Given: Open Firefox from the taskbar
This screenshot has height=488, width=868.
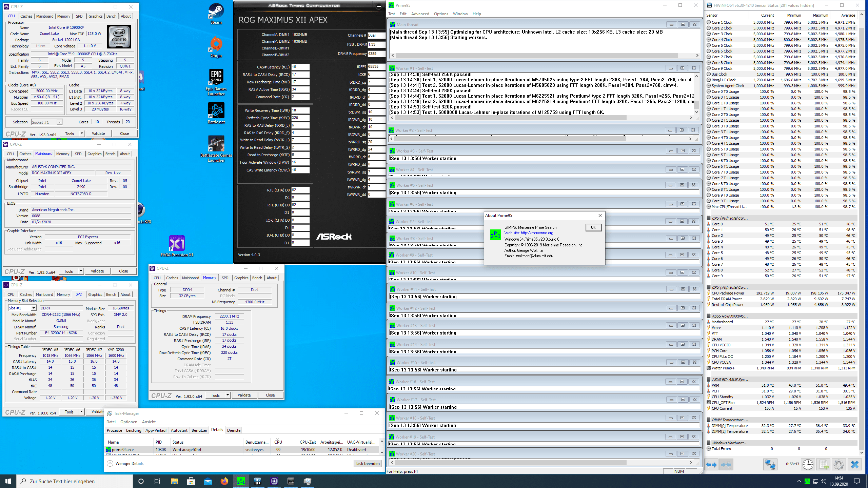Looking at the screenshot, I should click(x=224, y=481).
